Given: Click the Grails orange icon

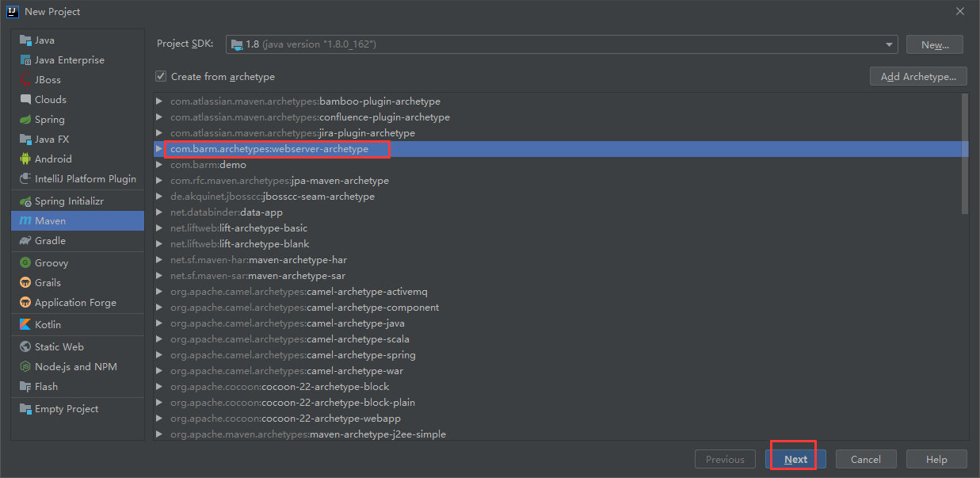Looking at the screenshot, I should 25,283.
